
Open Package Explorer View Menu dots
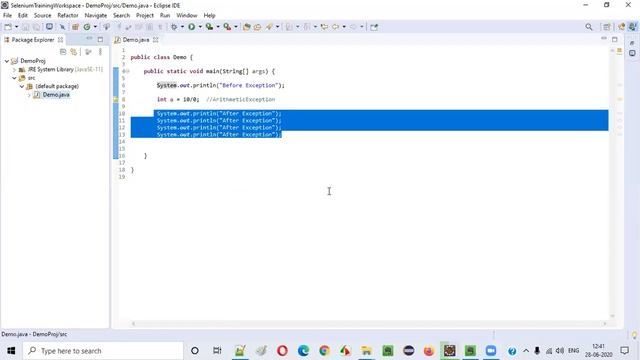coord(100,52)
